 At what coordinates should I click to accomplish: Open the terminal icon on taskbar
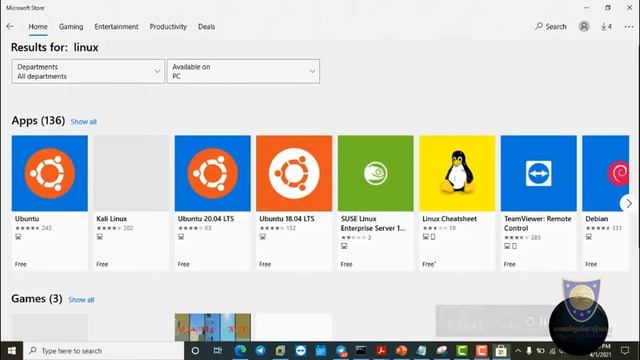tap(361, 351)
